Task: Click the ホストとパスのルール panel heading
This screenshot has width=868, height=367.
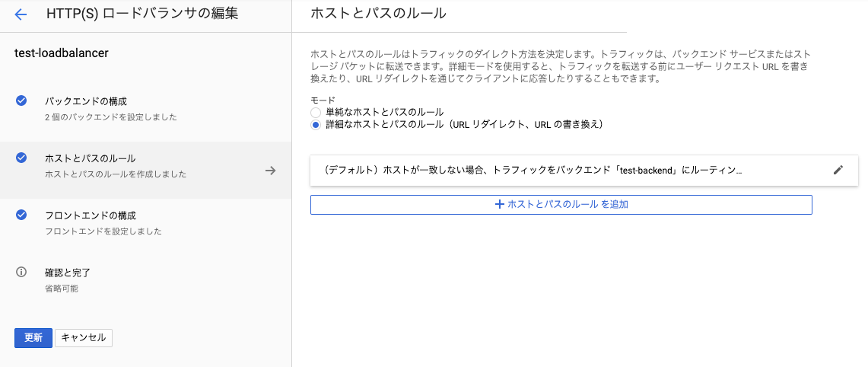Action: click(379, 14)
